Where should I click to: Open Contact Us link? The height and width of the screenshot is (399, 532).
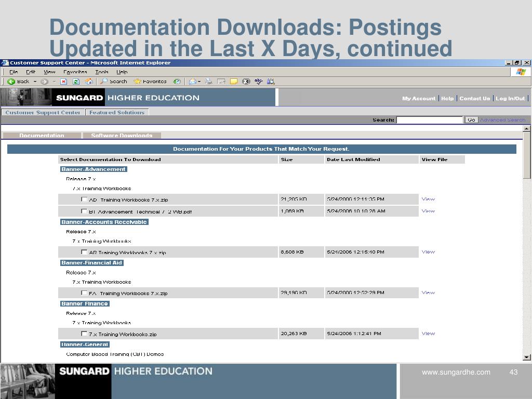tap(475, 98)
